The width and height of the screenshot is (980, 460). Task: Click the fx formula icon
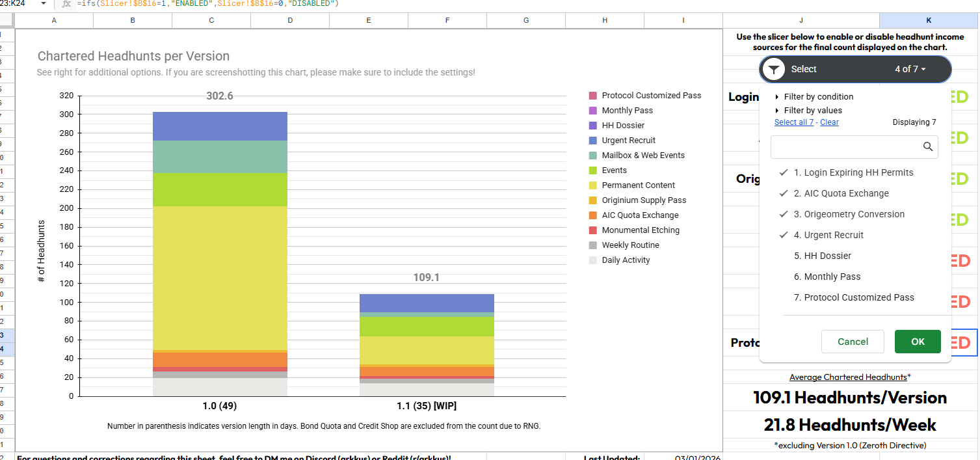click(66, 4)
